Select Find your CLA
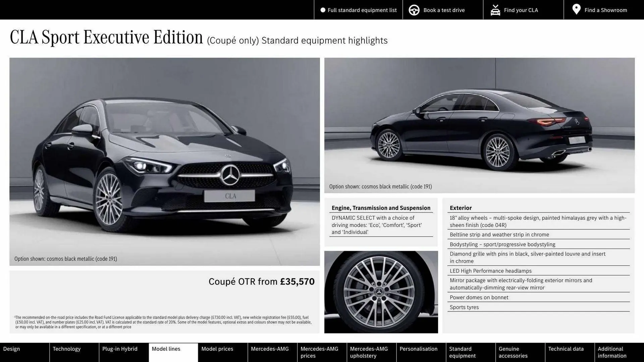The width and height of the screenshot is (644, 362). [x=521, y=10]
